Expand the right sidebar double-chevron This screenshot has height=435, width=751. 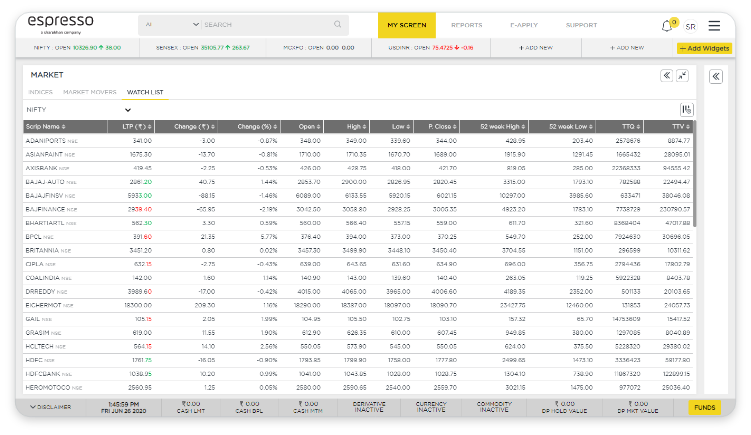tap(716, 77)
